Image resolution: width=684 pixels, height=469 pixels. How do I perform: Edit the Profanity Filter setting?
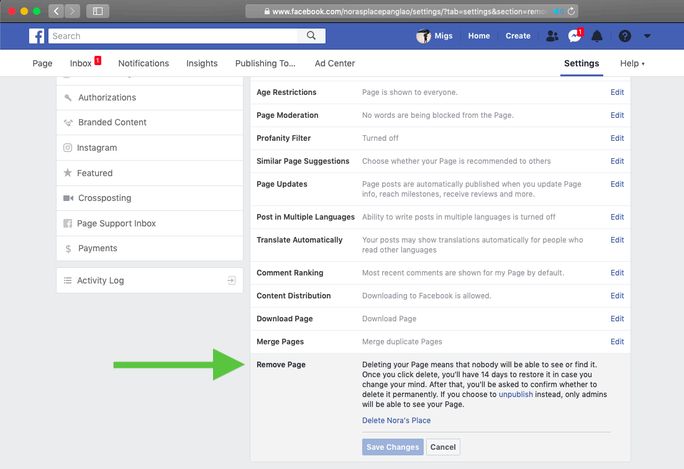click(x=617, y=138)
